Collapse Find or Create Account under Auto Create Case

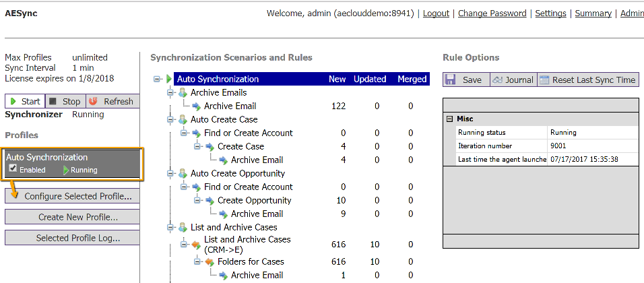click(184, 133)
